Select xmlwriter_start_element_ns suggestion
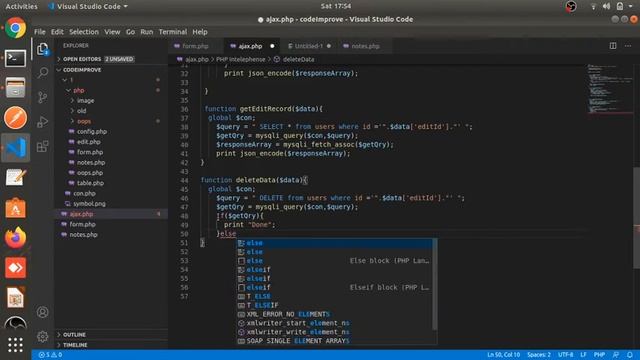This screenshot has width=640, height=360. [x=335, y=323]
